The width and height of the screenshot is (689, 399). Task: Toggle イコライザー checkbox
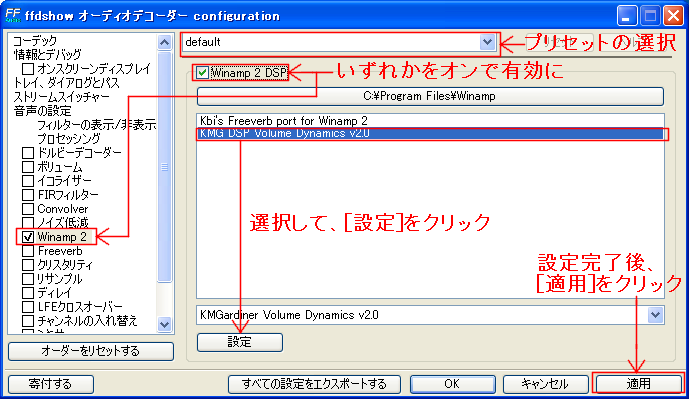click(x=28, y=181)
